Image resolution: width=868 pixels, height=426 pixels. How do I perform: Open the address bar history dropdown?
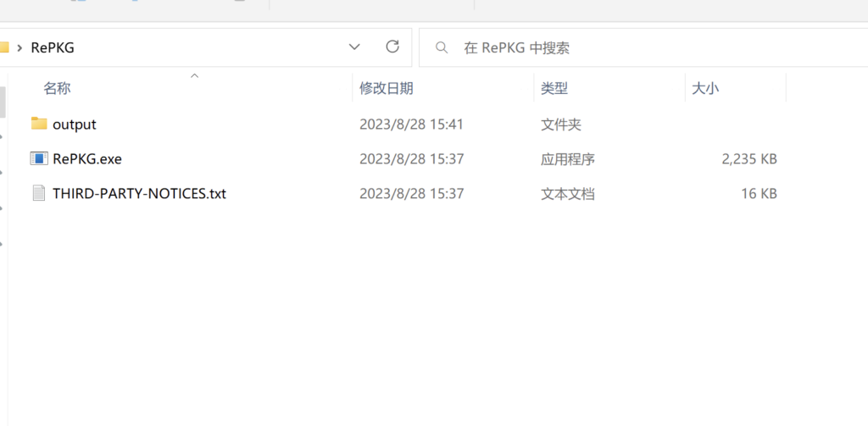[x=354, y=47]
